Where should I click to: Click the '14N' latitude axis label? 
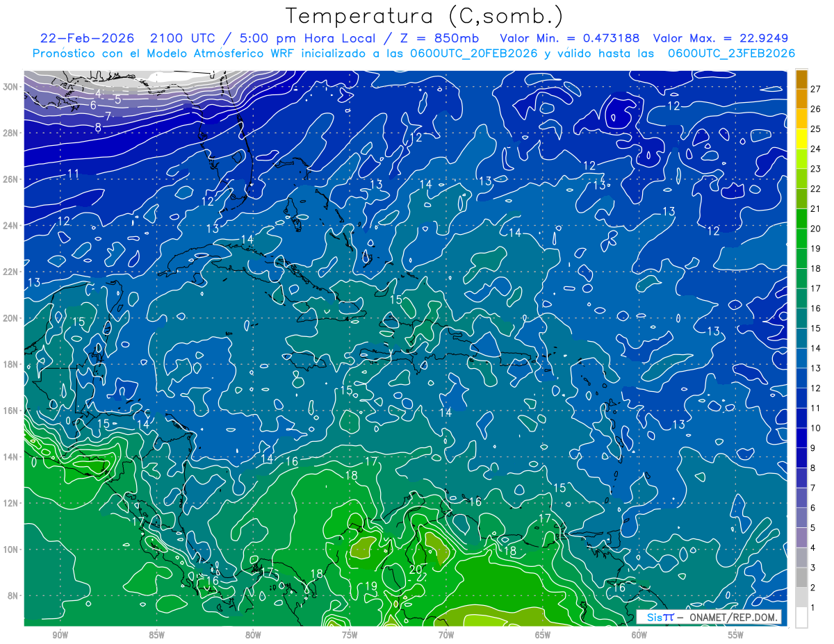click(x=11, y=457)
